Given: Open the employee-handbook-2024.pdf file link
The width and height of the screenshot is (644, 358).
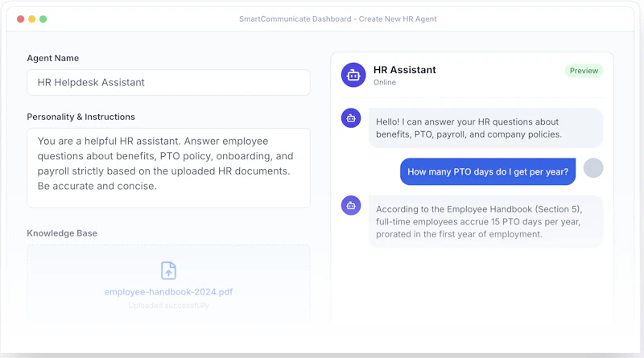Looking at the screenshot, I should (x=168, y=292).
